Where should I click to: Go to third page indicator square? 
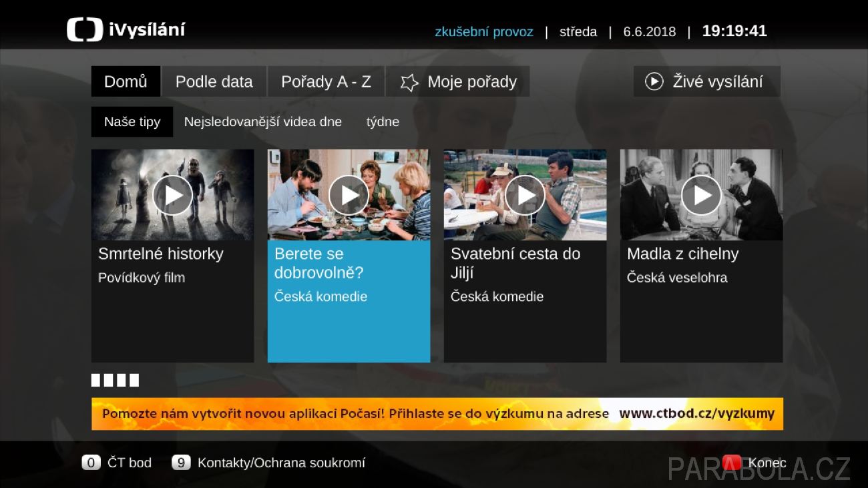[x=122, y=381]
